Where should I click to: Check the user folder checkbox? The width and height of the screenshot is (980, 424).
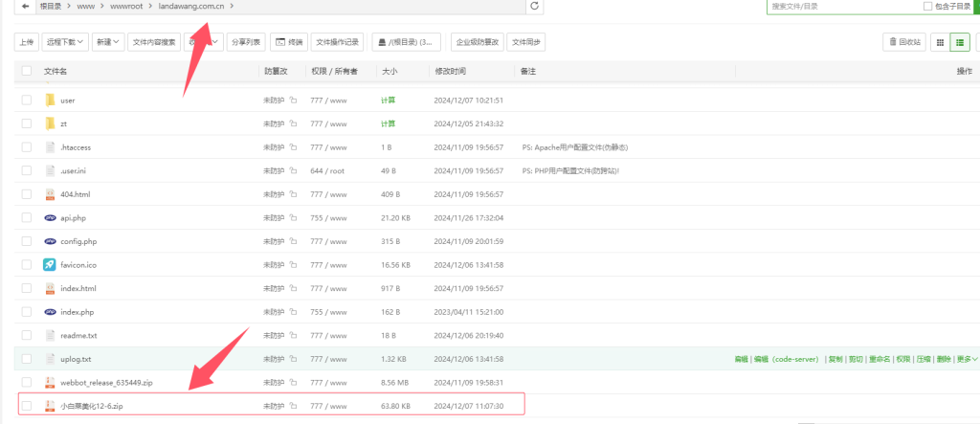coord(26,100)
